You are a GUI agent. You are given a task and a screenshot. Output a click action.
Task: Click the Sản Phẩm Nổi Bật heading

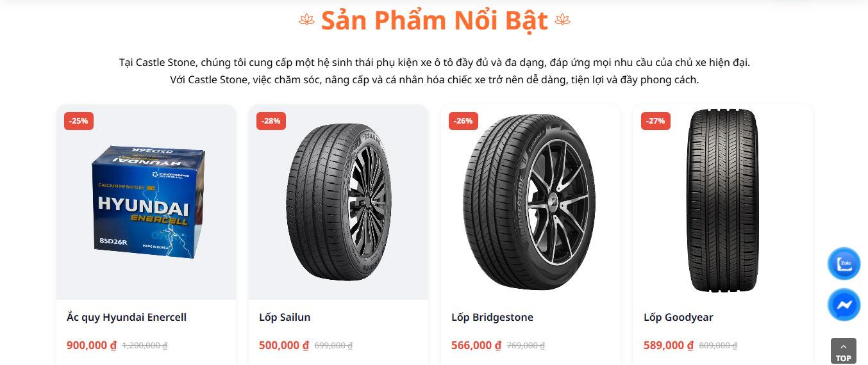(434, 20)
